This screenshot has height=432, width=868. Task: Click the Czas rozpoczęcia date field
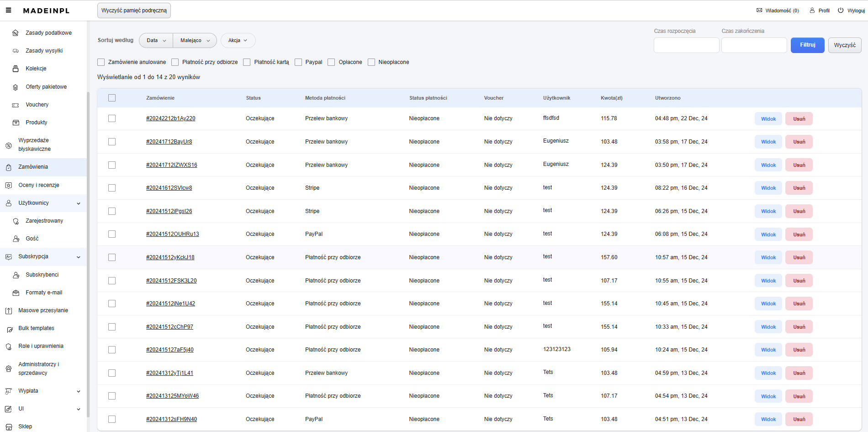[x=686, y=45]
